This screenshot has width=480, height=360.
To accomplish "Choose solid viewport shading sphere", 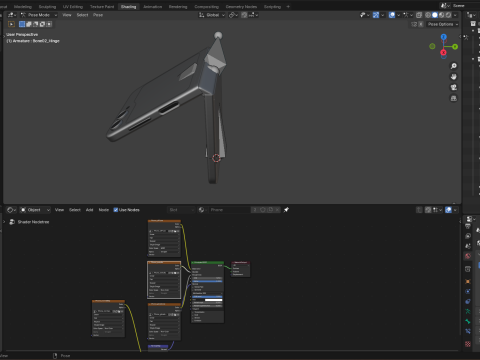I will coord(435,15).
